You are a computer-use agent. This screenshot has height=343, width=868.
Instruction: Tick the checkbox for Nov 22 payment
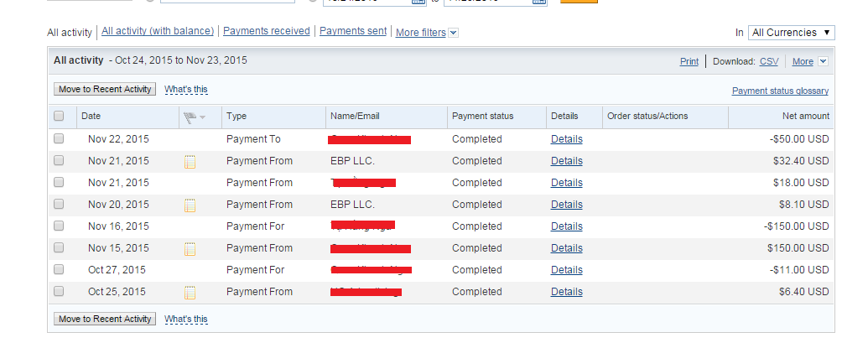coord(59,139)
